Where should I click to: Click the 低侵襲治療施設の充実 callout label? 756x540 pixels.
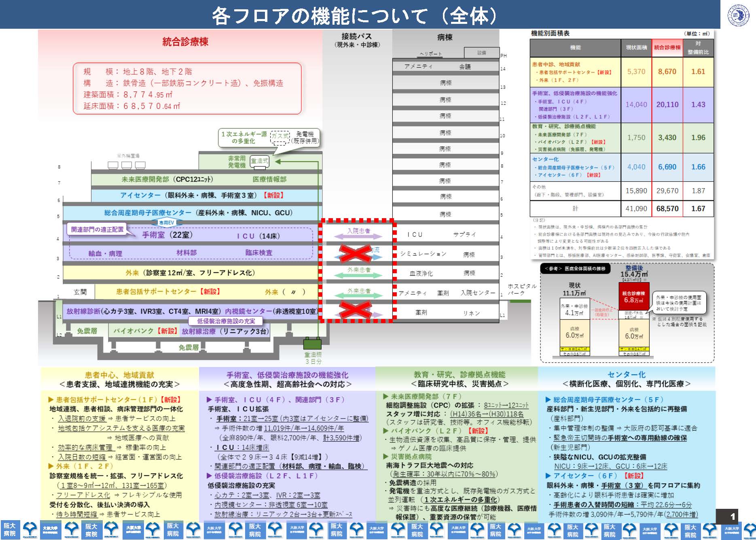(226, 321)
